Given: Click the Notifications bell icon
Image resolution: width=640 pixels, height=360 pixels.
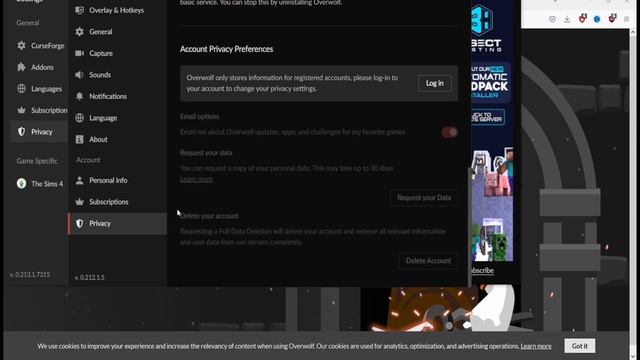Looking at the screenshot, I should [x=80, y=96].
